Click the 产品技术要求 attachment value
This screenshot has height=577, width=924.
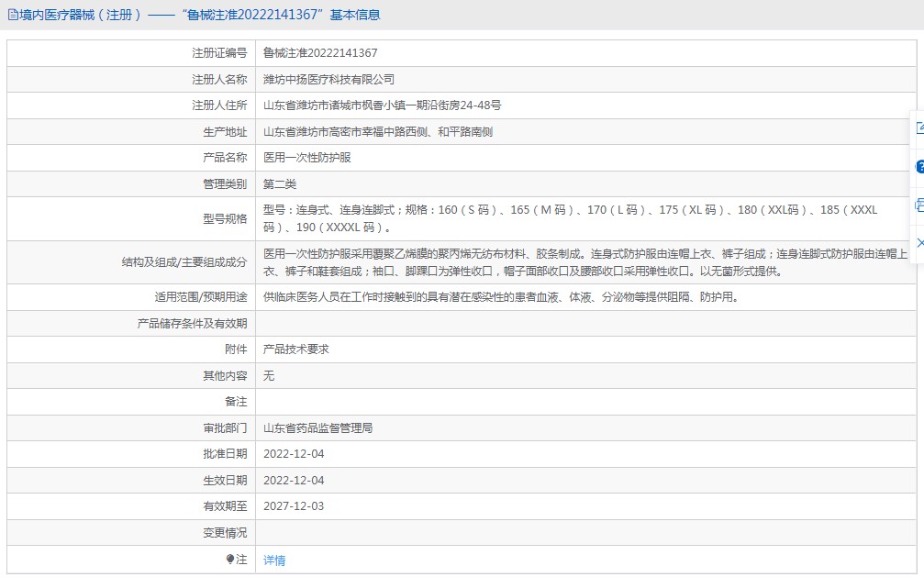tap(295, 349)
